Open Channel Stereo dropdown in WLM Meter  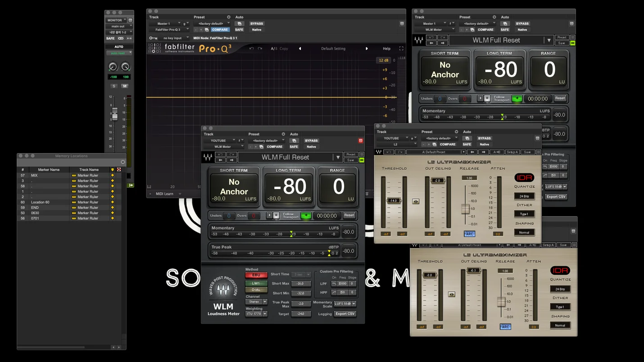[256, 302]
